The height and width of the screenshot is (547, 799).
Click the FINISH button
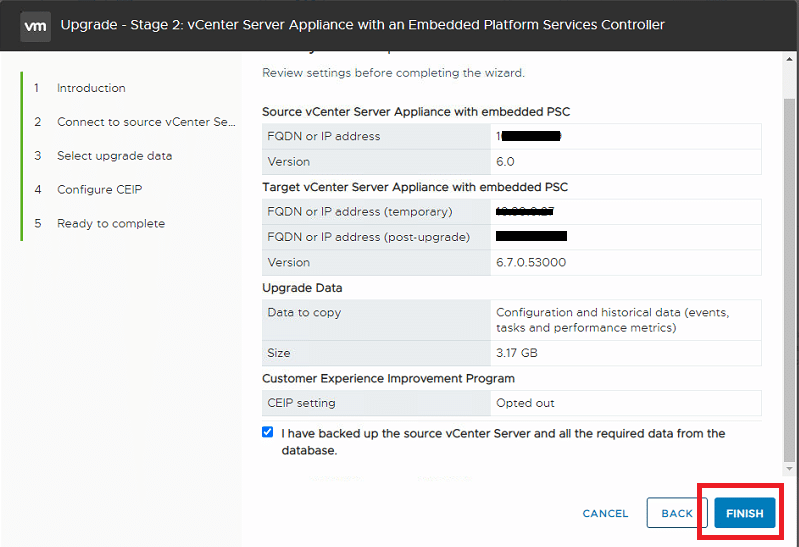(744, 513)
